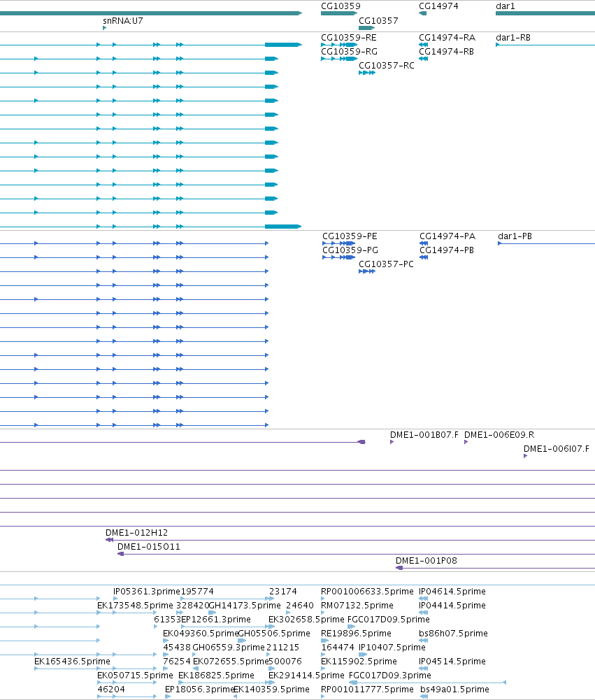The image size is (595, 700).
Task: Click the DME1-006E09.R label
Action: pos(499,435)
